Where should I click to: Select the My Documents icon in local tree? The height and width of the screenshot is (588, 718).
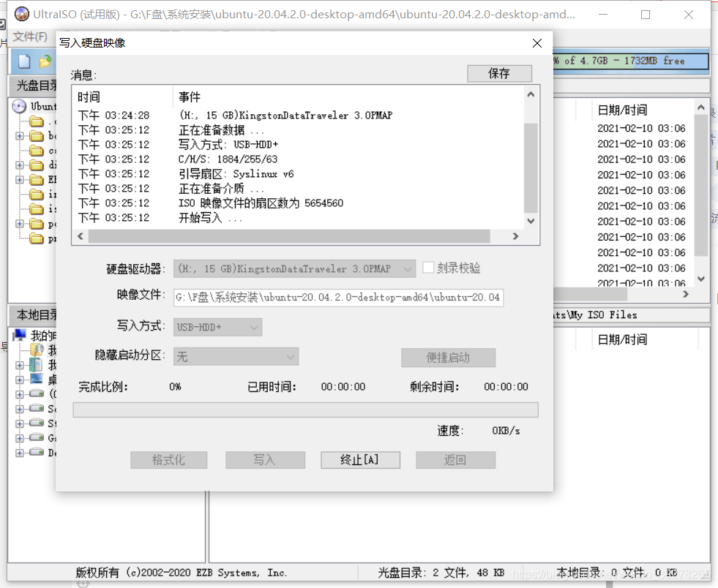tap(36, 365)
